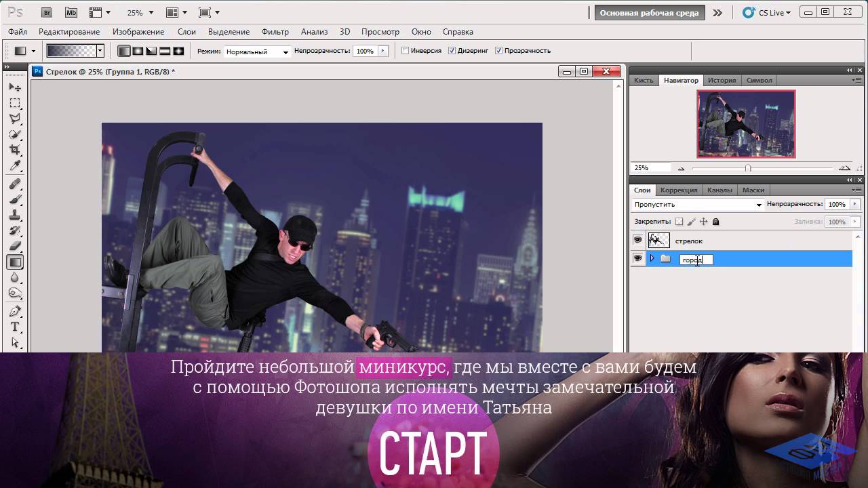Viewport: 868px width, 488px height.
Task: Select the Rectangular Marquee tool
Action: pyautogui.click(x=14, y=103)
